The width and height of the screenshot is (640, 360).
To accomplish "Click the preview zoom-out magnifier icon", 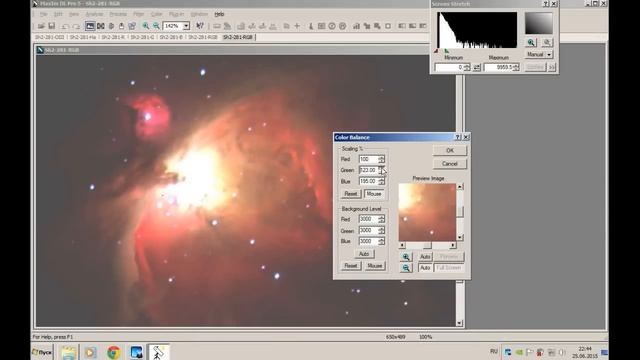I will click(406, 268).
